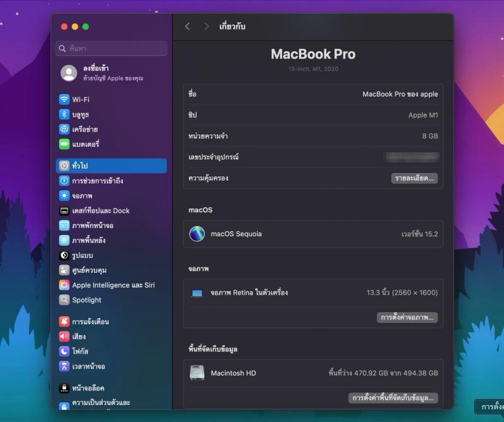Click the magnifier icon in search field

click(x=62, y=48)
